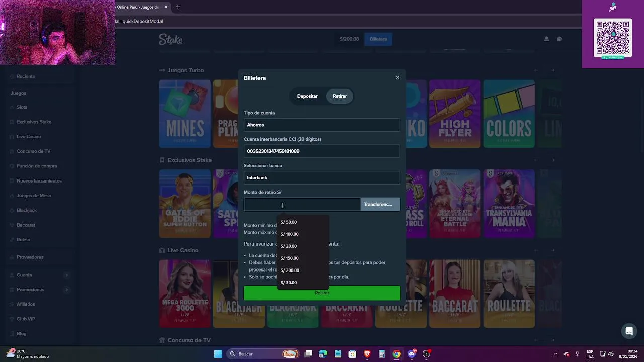Choose the S/ 20.00 suggestion
The image size is (644, 362).
pyautogui.click(x=302, y=246)
